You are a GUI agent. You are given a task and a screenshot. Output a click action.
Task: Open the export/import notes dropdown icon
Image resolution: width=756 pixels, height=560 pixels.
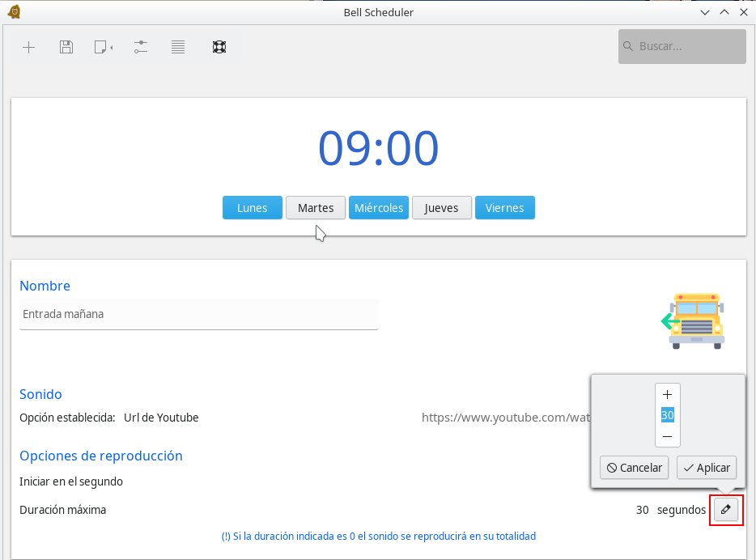[x=103, y=47]
